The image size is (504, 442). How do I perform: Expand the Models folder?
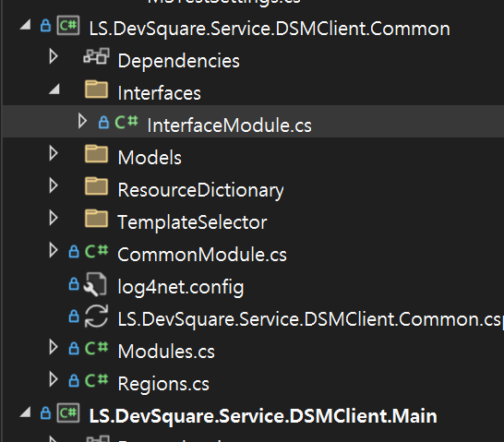54,153
